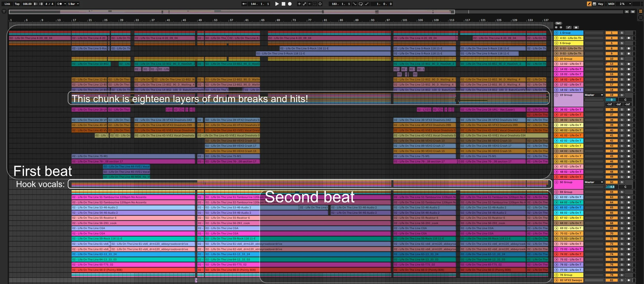This screenshot has width=644, height=284.
Task: Click the Follow arrow icon in transport
Action: (x=244, y=4)
